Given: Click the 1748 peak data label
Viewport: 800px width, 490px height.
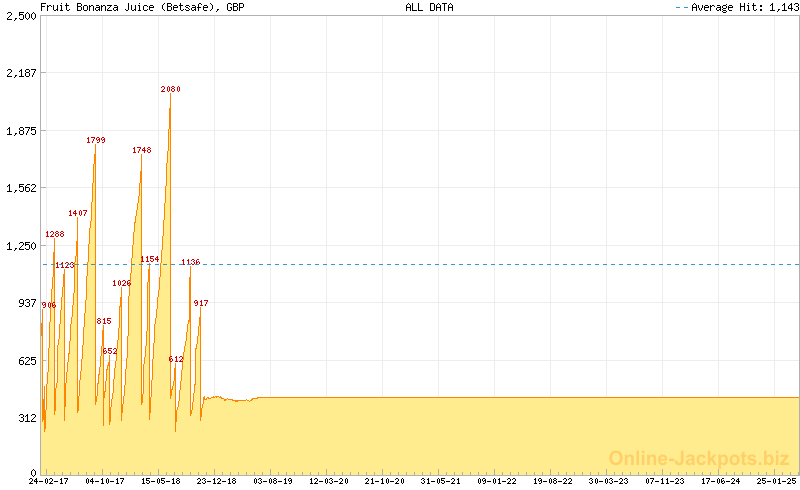Looking at the screenshot, I should click(142, 151).
